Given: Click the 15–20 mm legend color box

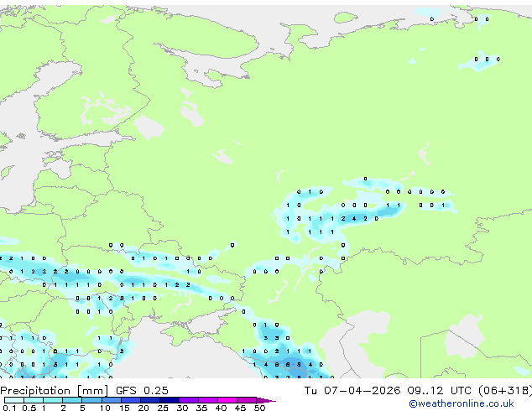Looking at the screenshot, I should [131, 400].
